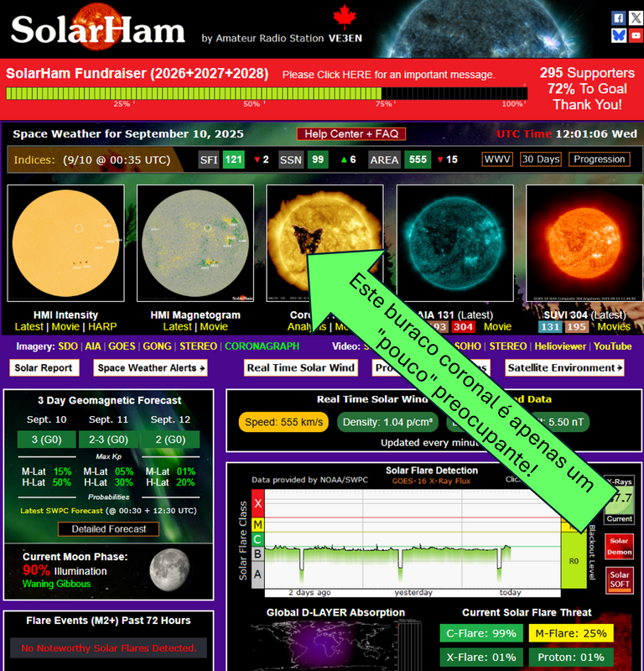Switch SUVI image to 131
Screen dimensions: 644x671
pyautogui.click(x=550, y=327)
